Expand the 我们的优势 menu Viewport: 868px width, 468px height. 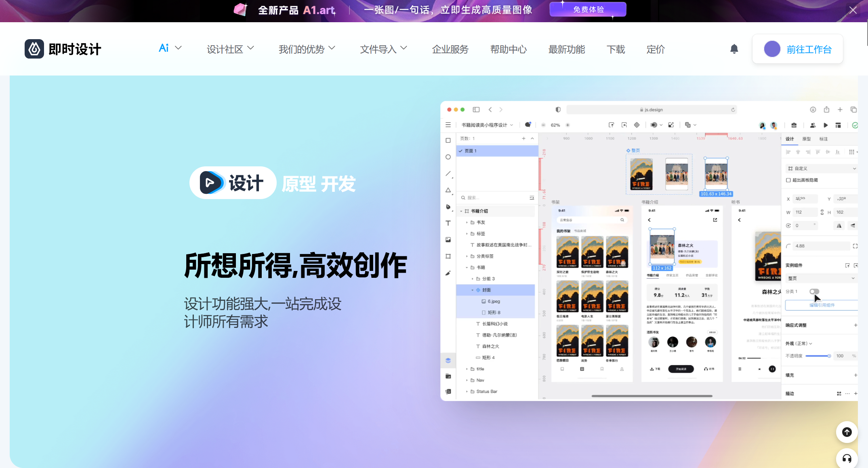[307, 49]
